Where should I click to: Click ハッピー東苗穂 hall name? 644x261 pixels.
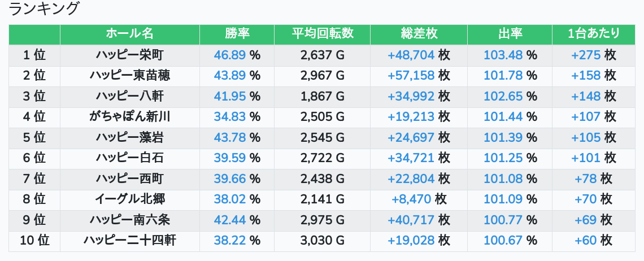pyautogui.click(x=129, y=75)
